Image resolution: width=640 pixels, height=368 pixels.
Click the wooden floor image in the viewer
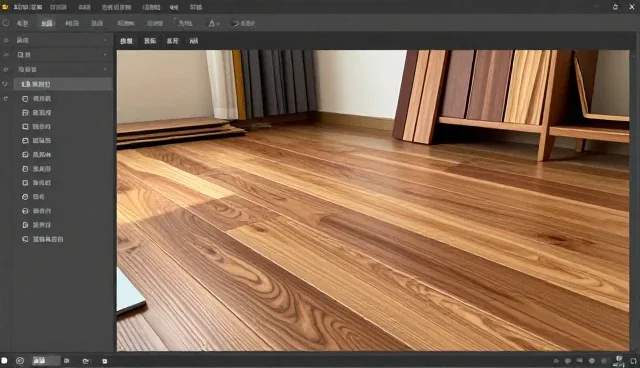pyautogui.click(x=373, y=200)
